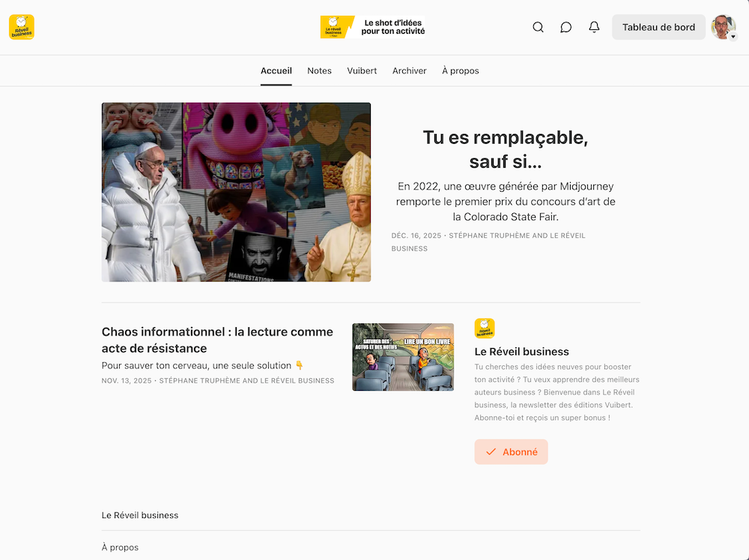Image resolution: width=749 pixels, height=560 pixels.
Task: Open the Tableau de bord button
Action: [x=658, y=27]
